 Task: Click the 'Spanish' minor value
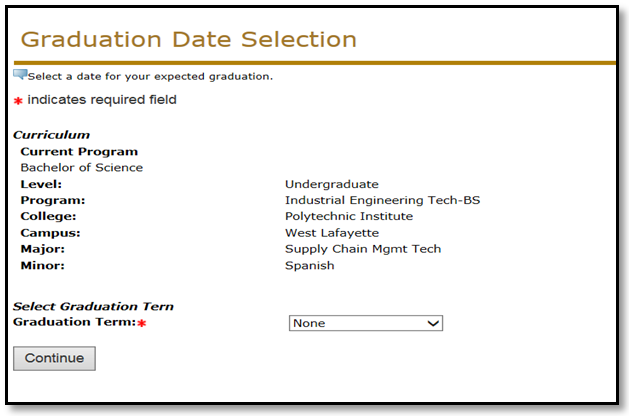tap(309, 266)
